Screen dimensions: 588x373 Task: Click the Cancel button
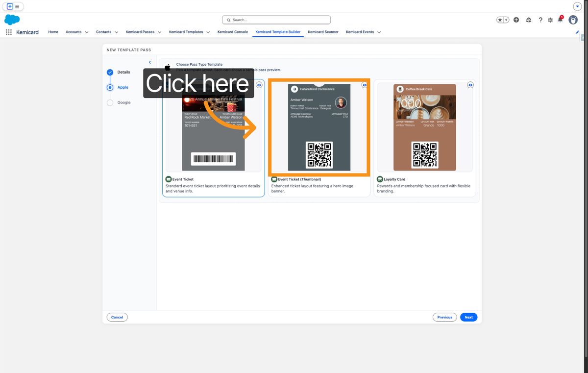[x=117, y=317]
